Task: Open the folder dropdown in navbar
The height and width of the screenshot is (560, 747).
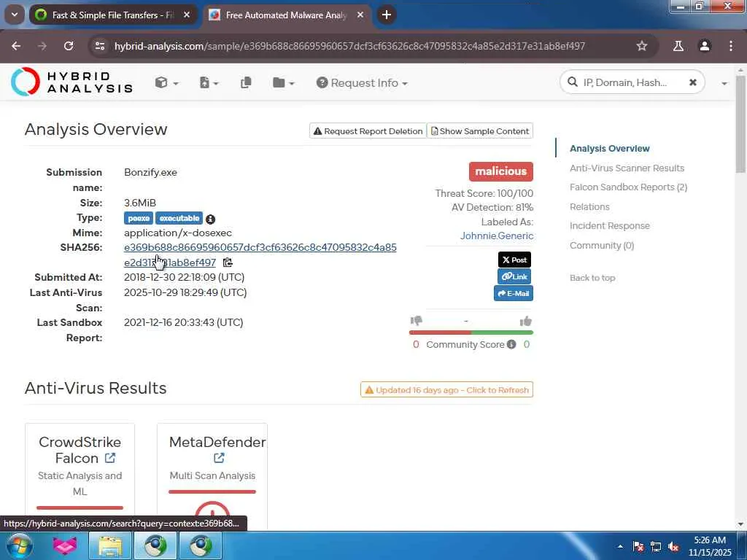Action: (284, 83)
